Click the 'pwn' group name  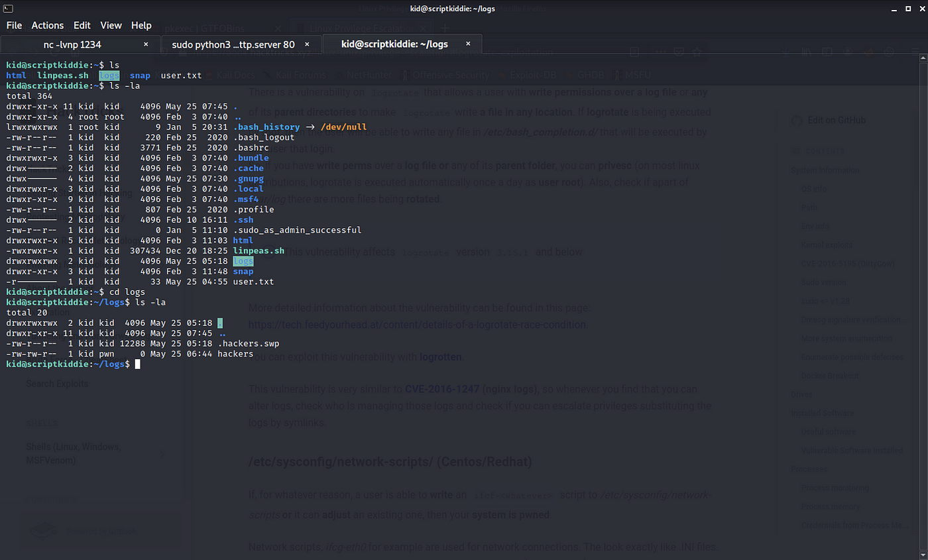click(x=107, y=354)
